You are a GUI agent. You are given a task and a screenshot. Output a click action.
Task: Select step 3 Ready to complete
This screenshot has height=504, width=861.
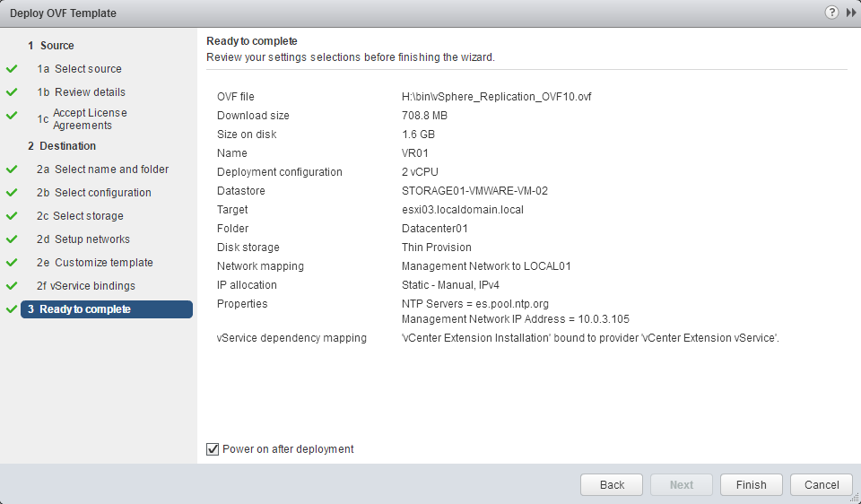85,309
